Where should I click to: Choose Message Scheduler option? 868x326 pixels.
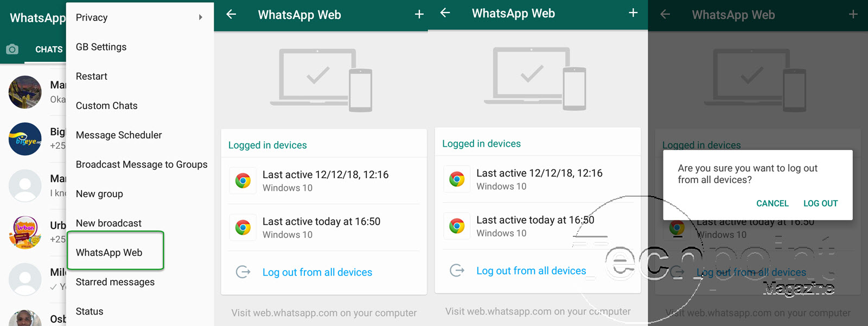tap(119, 135)
